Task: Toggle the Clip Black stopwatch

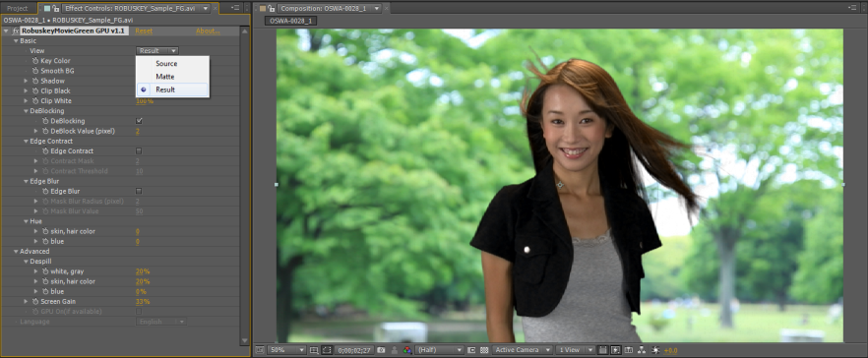Action: (x=34, y=90)
